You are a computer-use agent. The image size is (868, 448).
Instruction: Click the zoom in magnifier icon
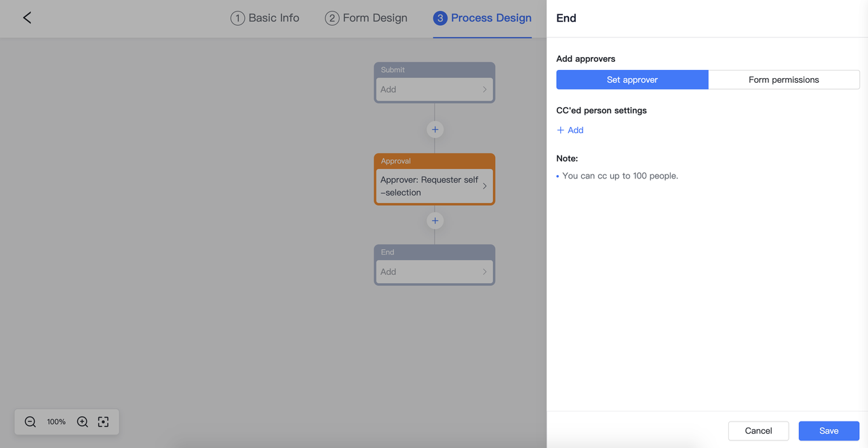coord(82,422)
